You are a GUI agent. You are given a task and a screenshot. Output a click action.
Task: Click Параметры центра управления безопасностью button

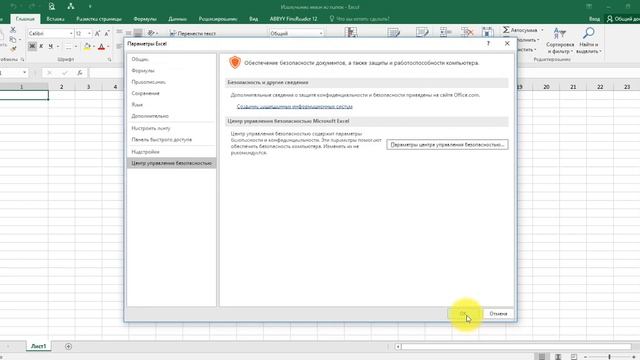[x=447, y=144]
